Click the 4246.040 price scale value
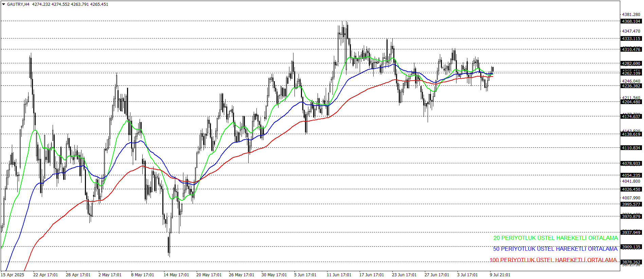The image size is (644, 279). [631, 81]
